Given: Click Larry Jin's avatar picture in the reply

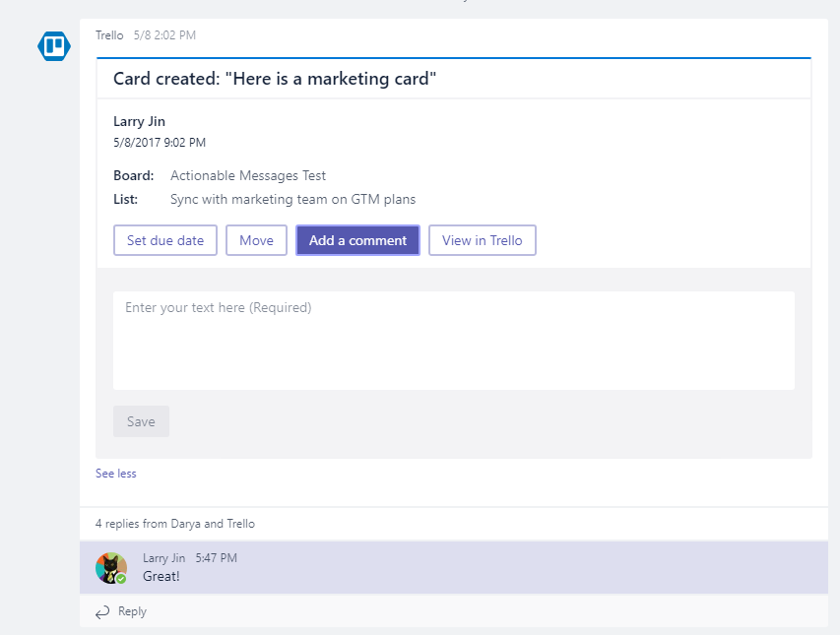Looking at the screenshot, I should point(110,567).
